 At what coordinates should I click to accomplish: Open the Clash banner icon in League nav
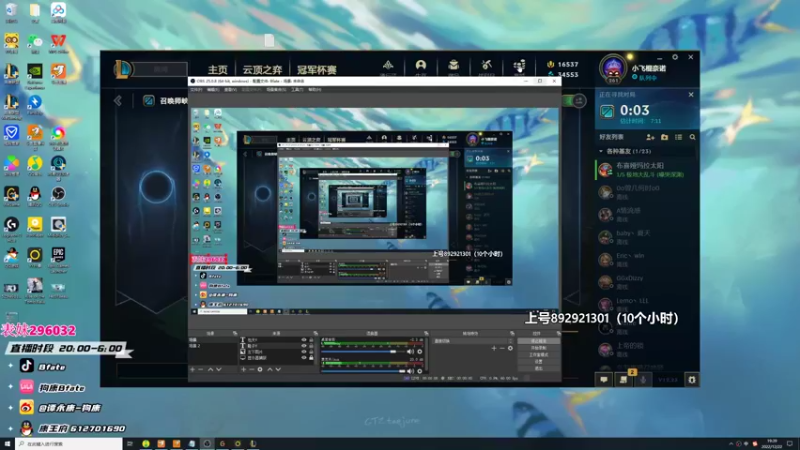pyautogui.click(x=388, y=65)
